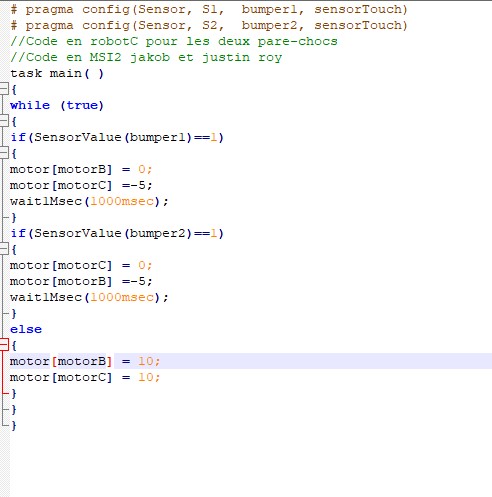Screen dimensions: 492x497
Task: Click the 'true' condition in the while loop
Action: click(x=82, y=105)
